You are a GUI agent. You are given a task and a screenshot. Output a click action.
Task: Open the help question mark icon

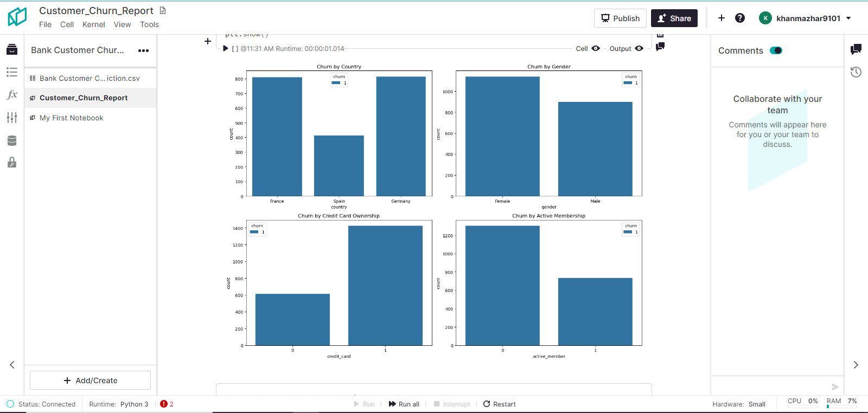[x=740, y=18]
